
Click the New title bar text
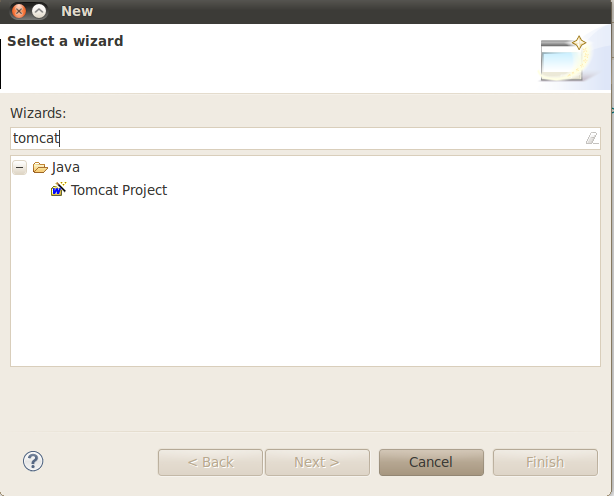point(77,11)
